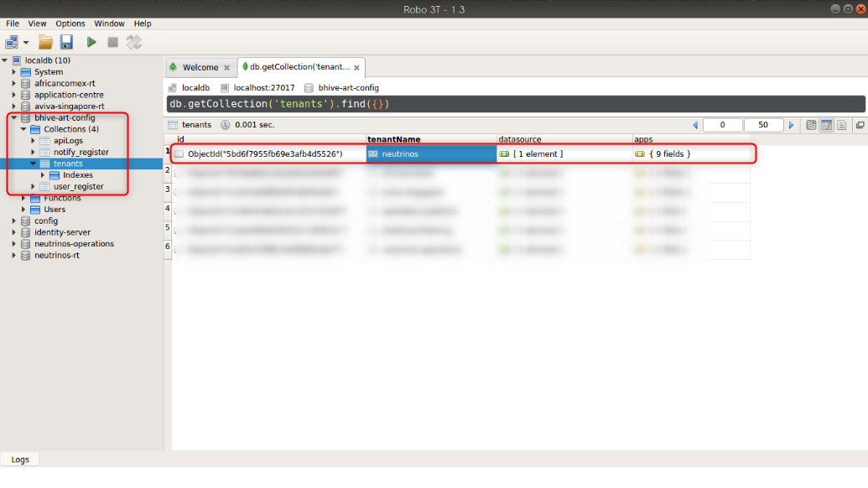Save the script using the floppy disk icon
Screen dimensions: 868x488
click(x=66, y=42)
